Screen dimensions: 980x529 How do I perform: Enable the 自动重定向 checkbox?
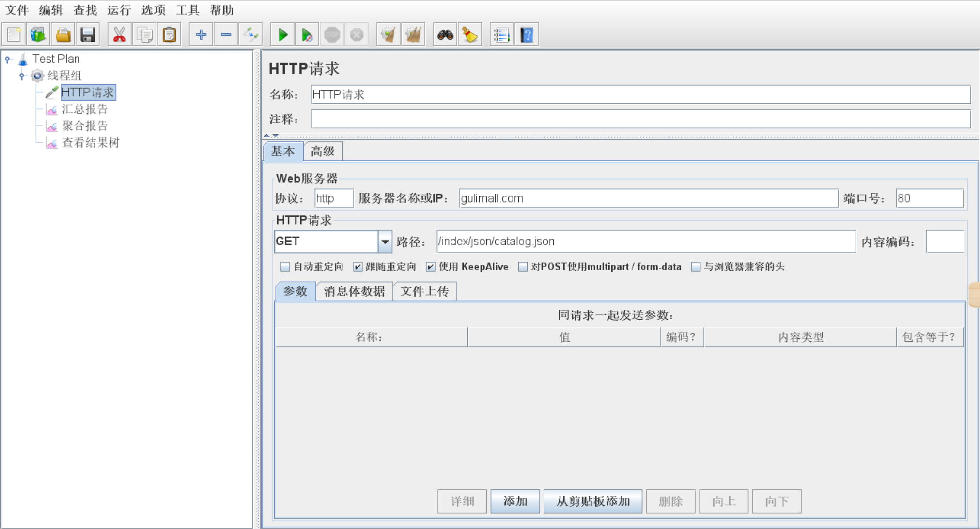pos(285,267)
